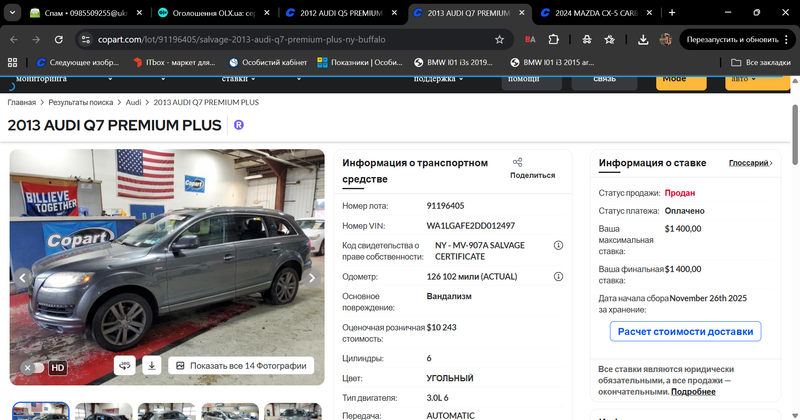Click the помощи nav button
The image size is (800, 420).
tap(532, 82)
